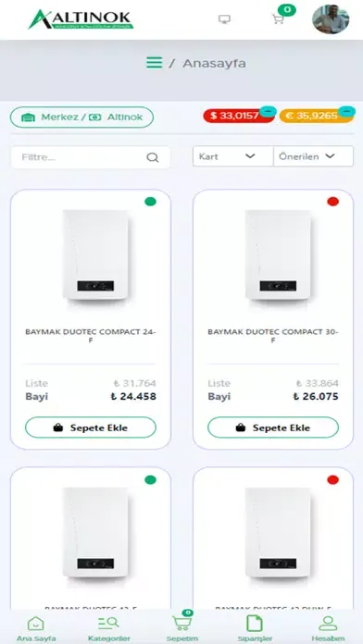Open the hamburger menu beside Anasayfa
The height and width of the screenshot is (644, 363).
[x=154, y=63]
